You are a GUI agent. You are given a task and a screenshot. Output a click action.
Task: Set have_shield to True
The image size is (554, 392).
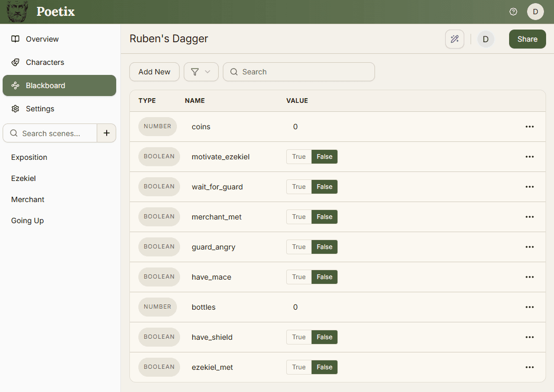coord(299,337)
